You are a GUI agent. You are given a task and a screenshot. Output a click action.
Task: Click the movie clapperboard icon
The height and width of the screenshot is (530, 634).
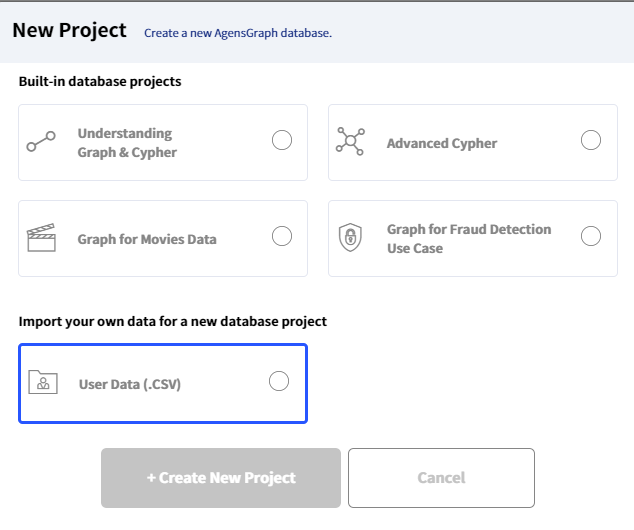tap(41, 238)
